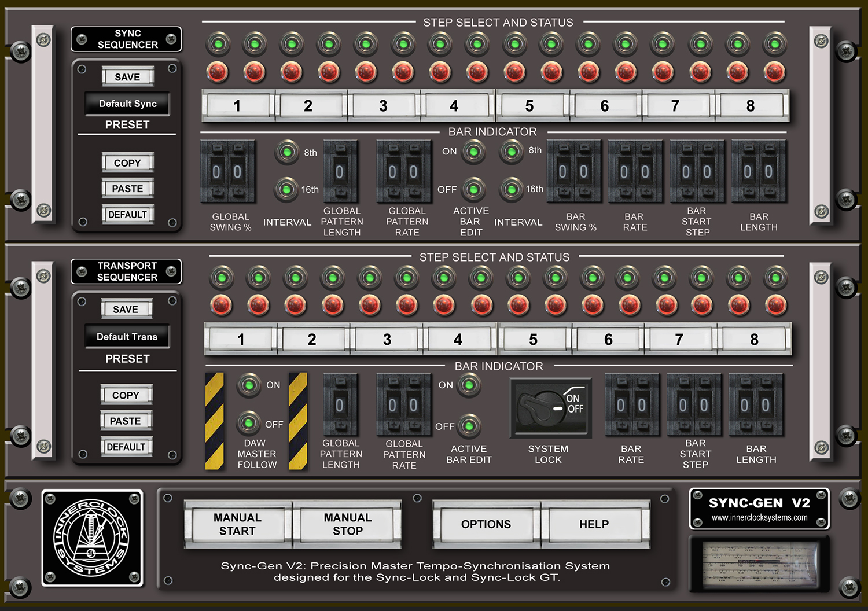Toggle red step LED above Sync bar 5 left

tap(514, 72)
